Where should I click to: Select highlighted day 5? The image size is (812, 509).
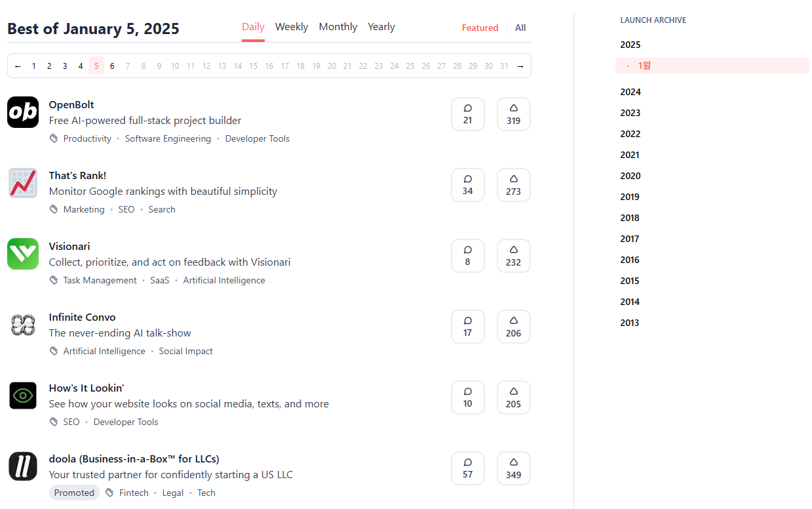pos(96,66)
